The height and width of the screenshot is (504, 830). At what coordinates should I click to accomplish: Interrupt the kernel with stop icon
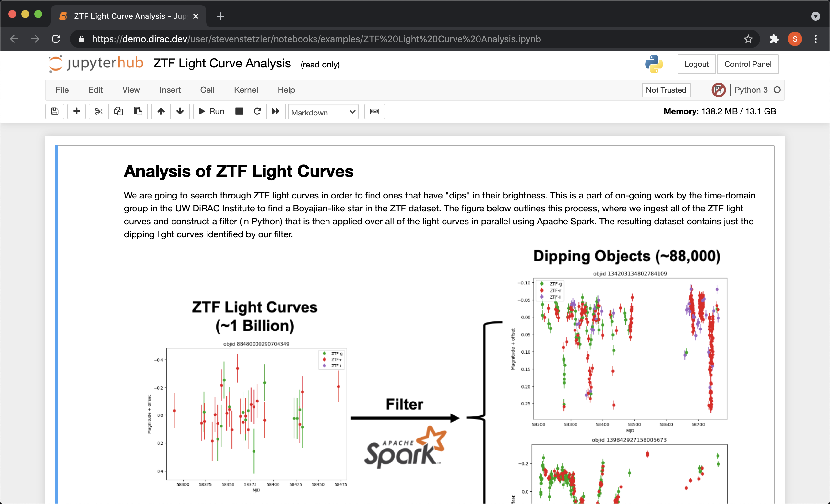click(239, 111)
